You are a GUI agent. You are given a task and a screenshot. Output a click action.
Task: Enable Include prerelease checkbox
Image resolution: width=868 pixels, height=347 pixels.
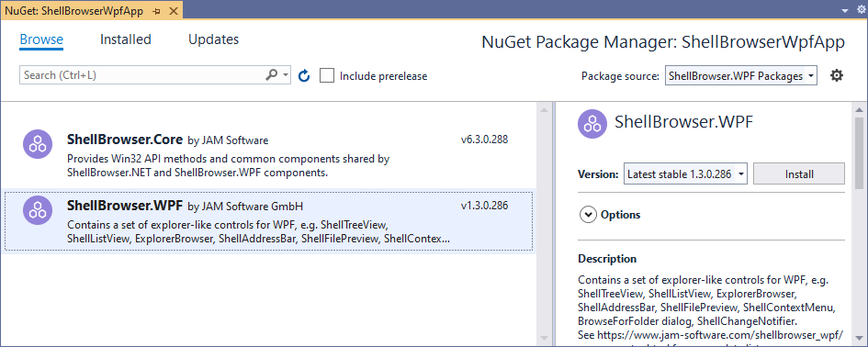(x=327, y=75)
